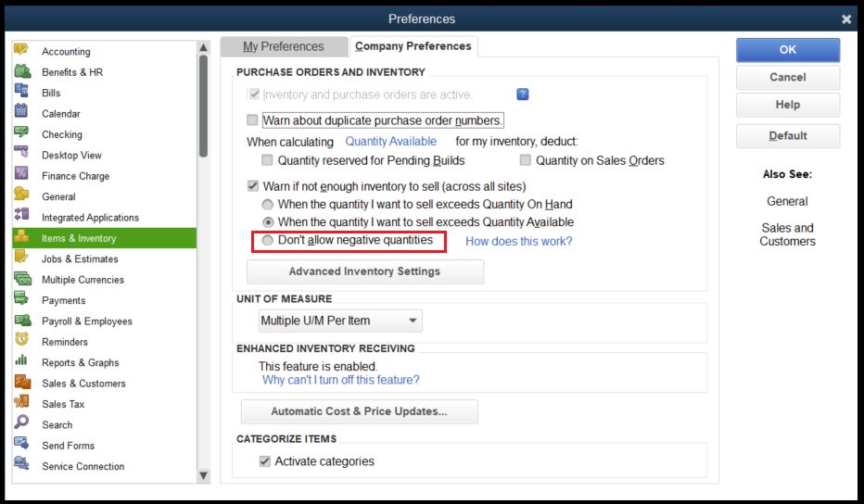Click the disabled Inventory and purchase orders checkbox
This screenshot has width=864, height=504.
click(254, 94)
